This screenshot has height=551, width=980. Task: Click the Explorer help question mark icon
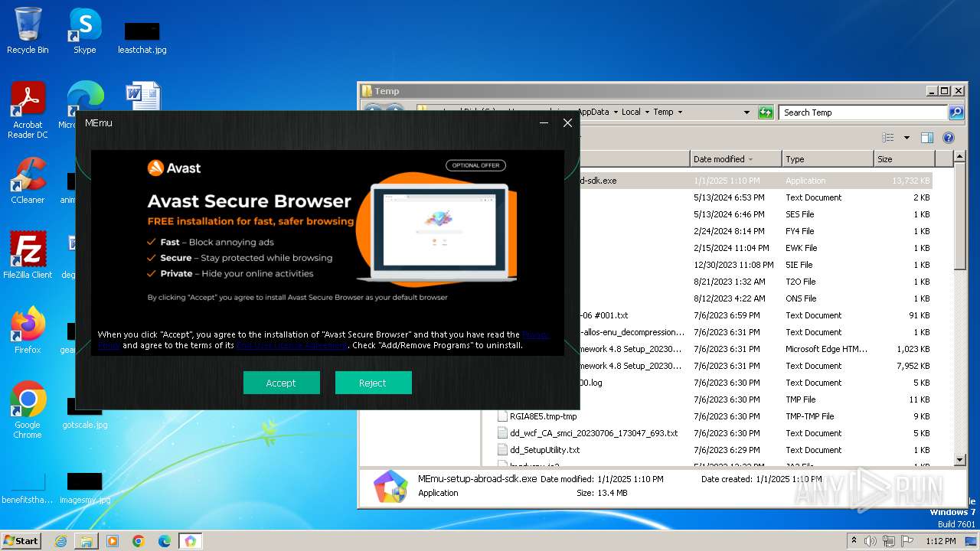click(949, 138)
